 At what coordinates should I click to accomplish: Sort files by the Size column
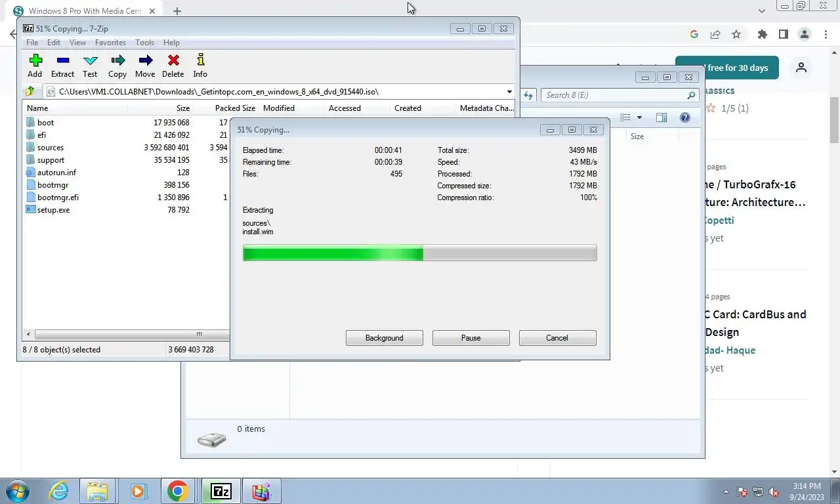click(x=160, y=108)
